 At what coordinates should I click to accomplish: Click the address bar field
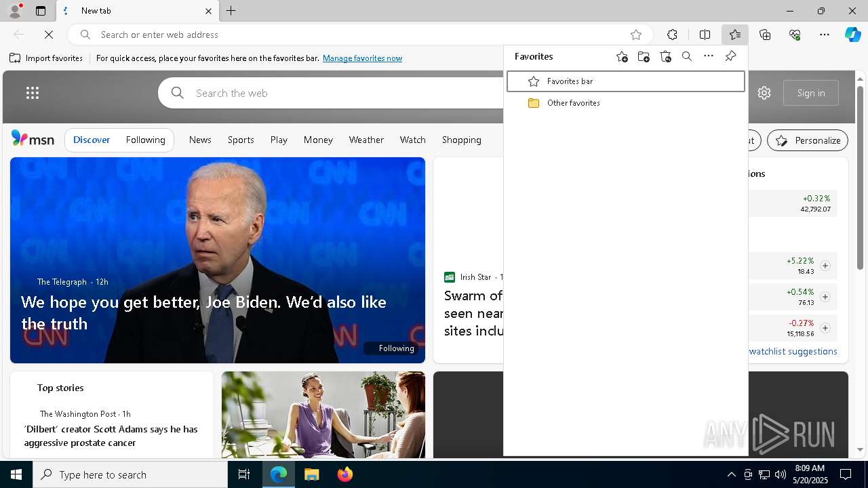(359, 35)
